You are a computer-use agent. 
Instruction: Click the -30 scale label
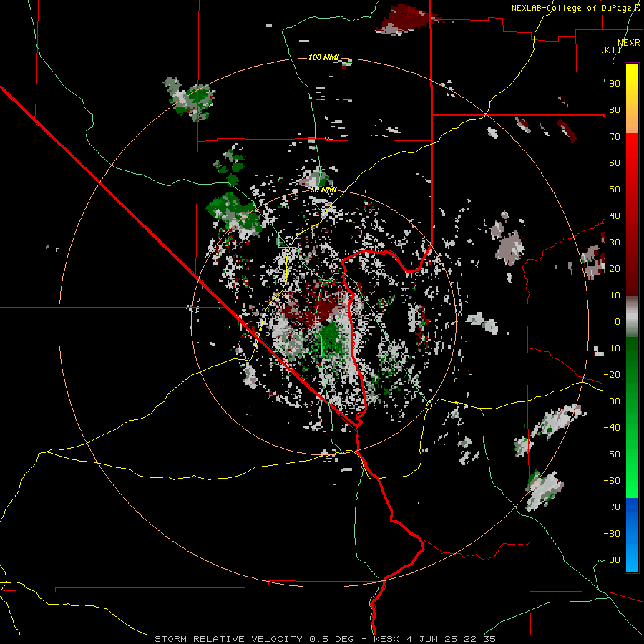[612, 401]
